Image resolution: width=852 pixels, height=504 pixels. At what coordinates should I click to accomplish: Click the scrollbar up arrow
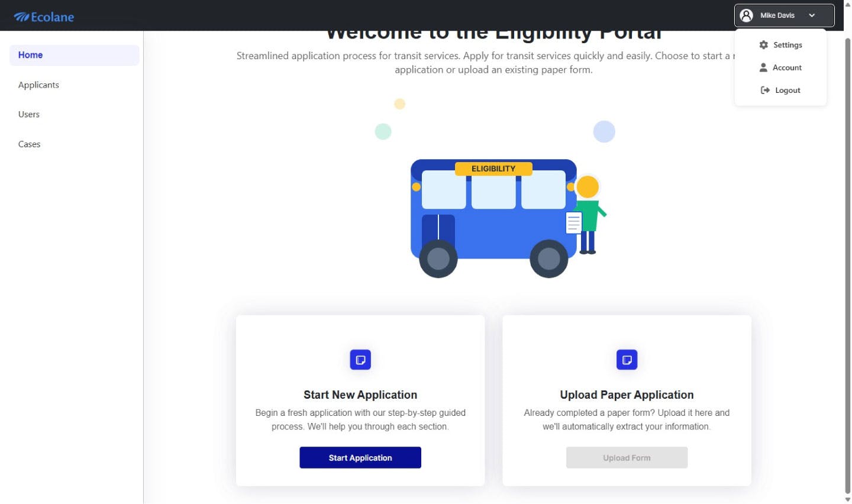pos(847,5)
